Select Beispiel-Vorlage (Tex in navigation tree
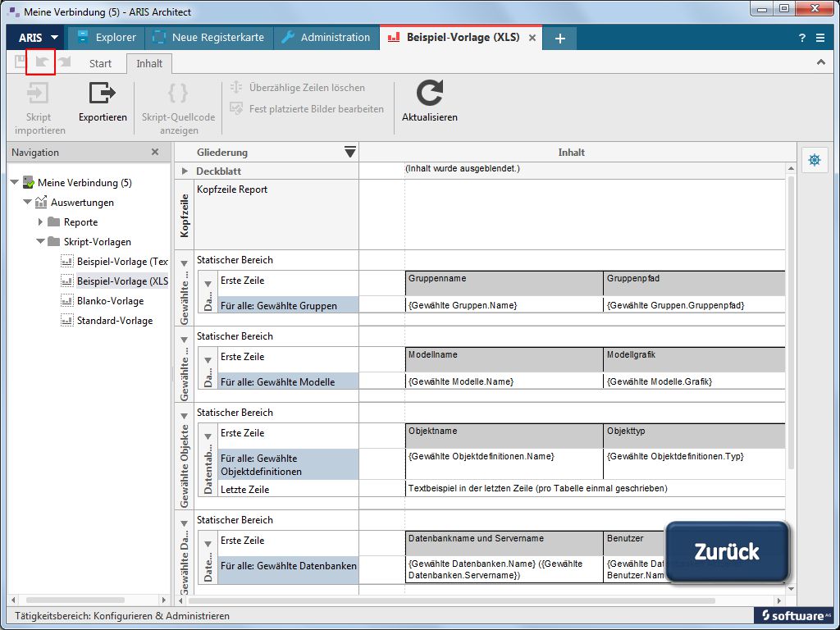Viewport: 840px width, 630px height. [122, 262]
